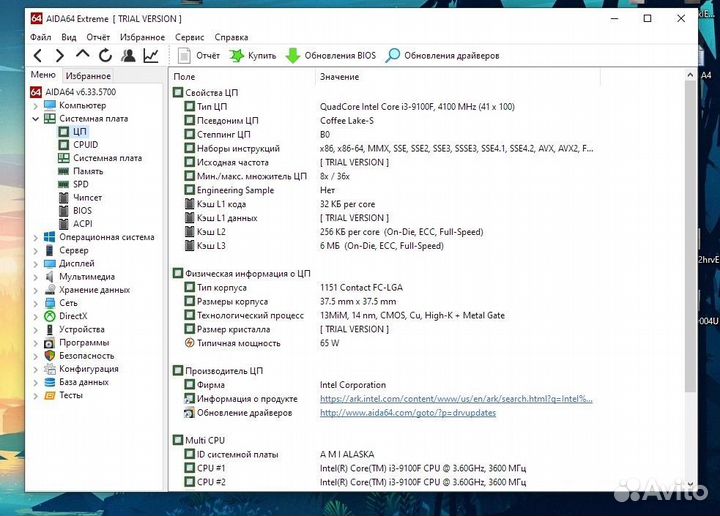The image size is (720, 516).
Task: Expand the Хранение данных node
Action: [x=36, y=291]
